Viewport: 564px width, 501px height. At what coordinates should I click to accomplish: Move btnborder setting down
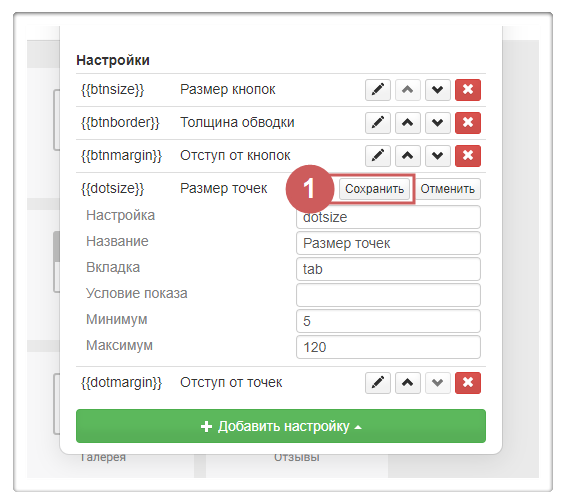pos(437,123)
